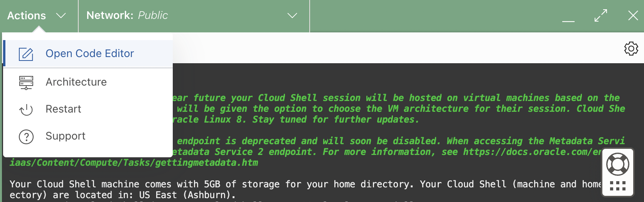Screen dimensions: 644x202
Task: Choose Architecture from the Actions menu
Action: 76,82
